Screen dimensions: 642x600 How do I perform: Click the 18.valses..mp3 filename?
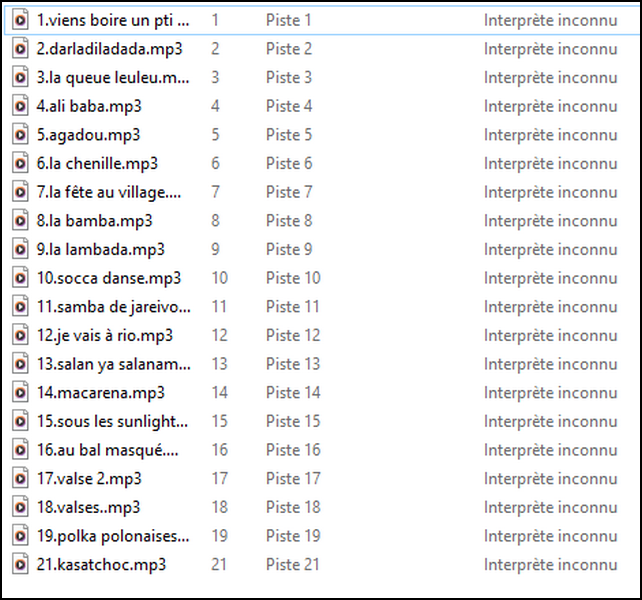click(x=88, y=507)
